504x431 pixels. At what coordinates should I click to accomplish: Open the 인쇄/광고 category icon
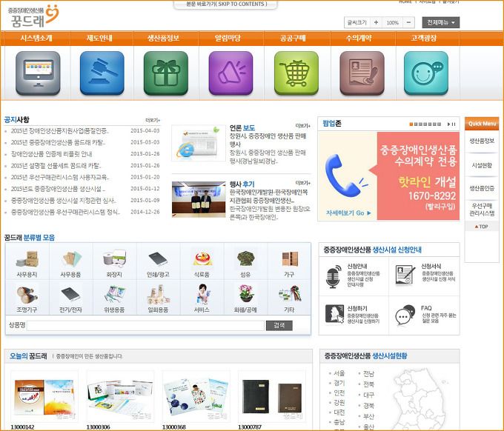coord(158,259)
